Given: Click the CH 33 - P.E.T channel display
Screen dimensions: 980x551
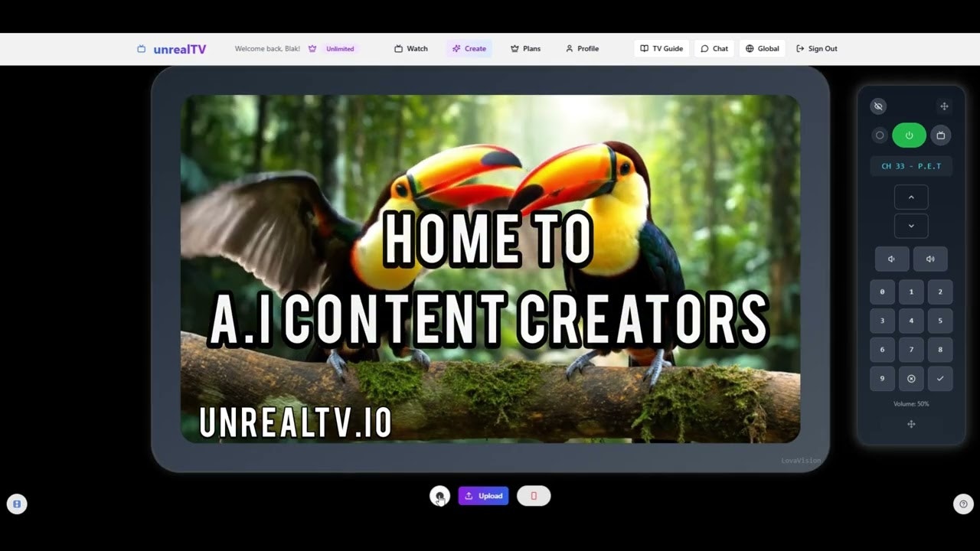Looking at the screenshot, I should pyautogui.click(x=911, y=166).
